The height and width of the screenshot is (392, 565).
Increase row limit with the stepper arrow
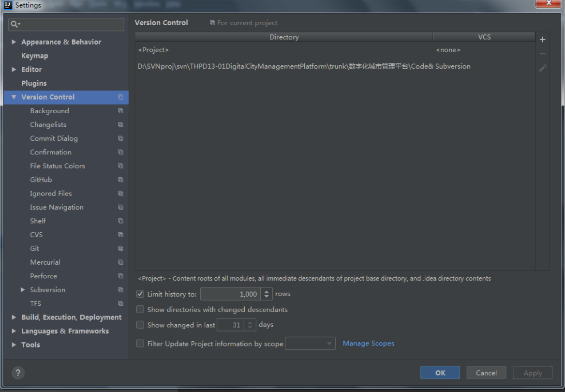point(267,291)
